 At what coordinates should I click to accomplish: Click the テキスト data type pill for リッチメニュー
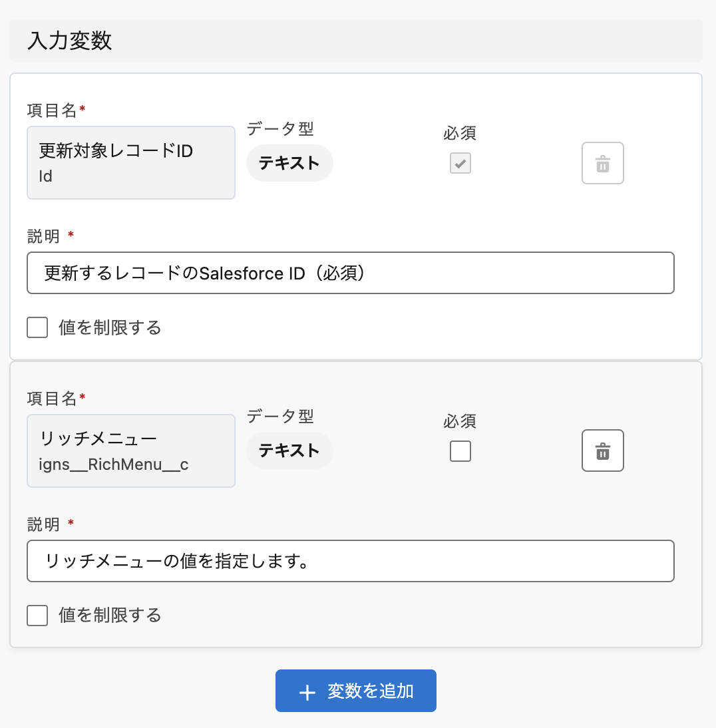click(289, 451)
